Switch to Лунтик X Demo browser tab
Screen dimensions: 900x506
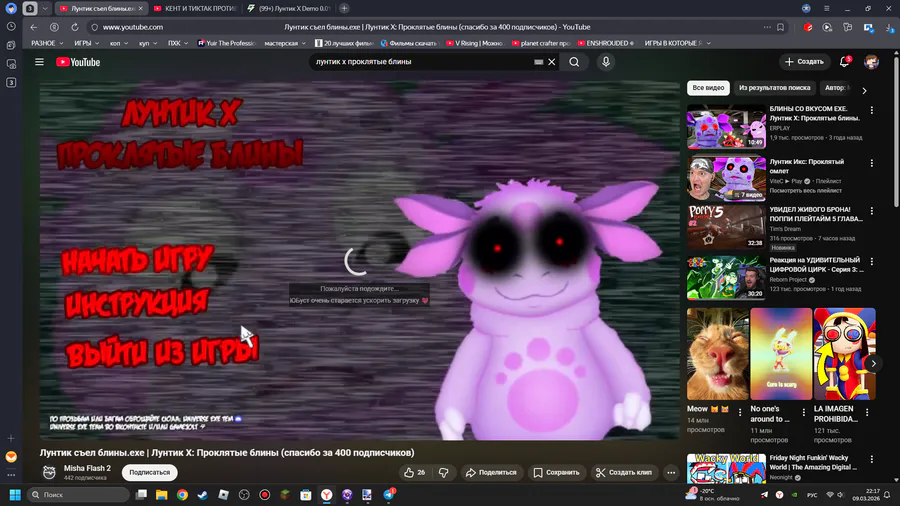pos(288,8)
